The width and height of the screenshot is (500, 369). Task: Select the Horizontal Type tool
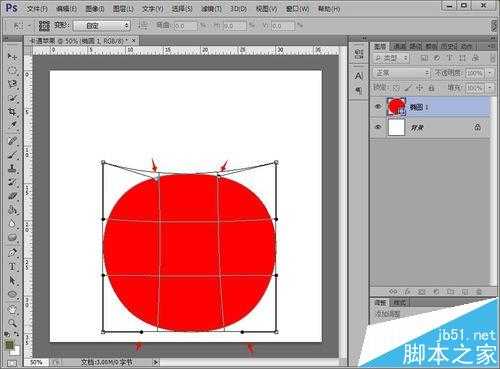pyautogui.click(x=12, y=266)
